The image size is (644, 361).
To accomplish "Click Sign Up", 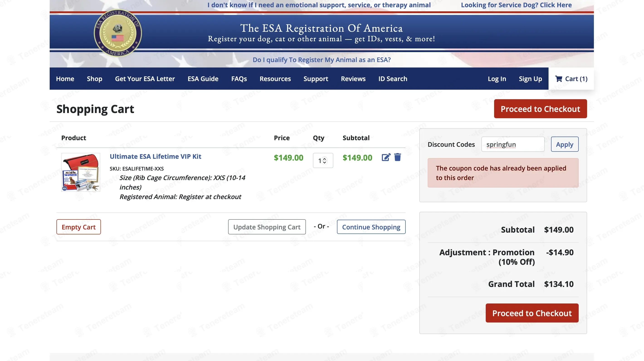I will 530,79.
